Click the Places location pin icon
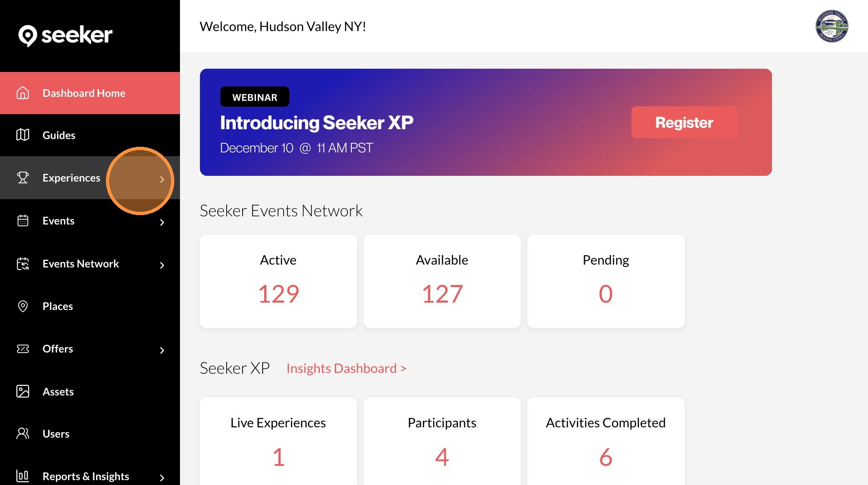The height and width of the screenshot is (485, 868). click(23, 306)
